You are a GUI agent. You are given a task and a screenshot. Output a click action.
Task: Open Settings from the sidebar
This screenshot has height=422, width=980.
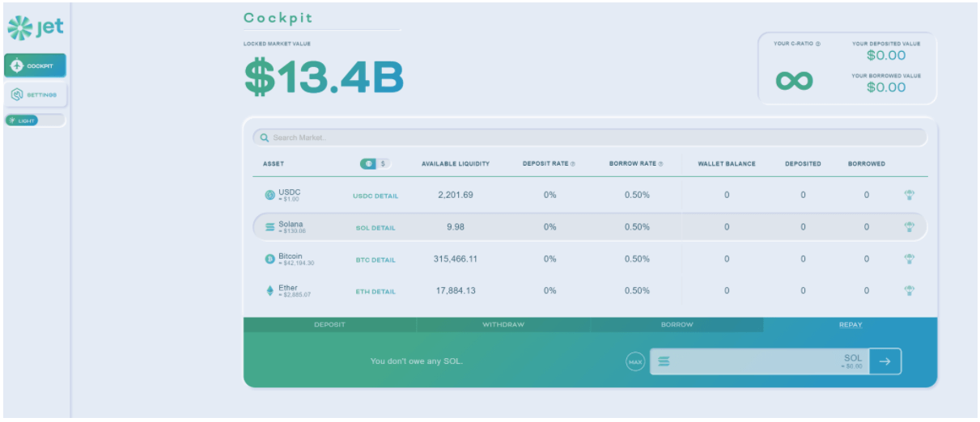point(35,95)
